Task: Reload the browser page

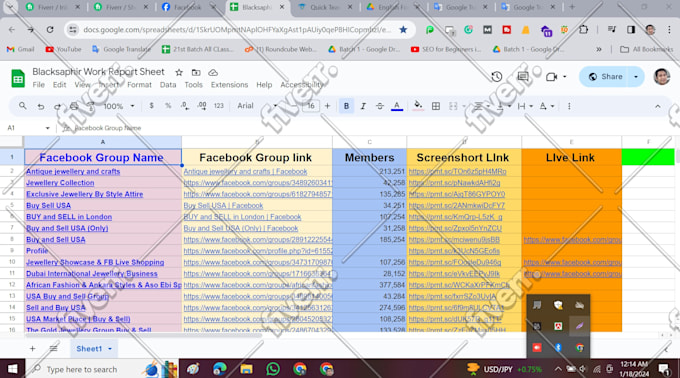Action: click(x=50, y=29)
